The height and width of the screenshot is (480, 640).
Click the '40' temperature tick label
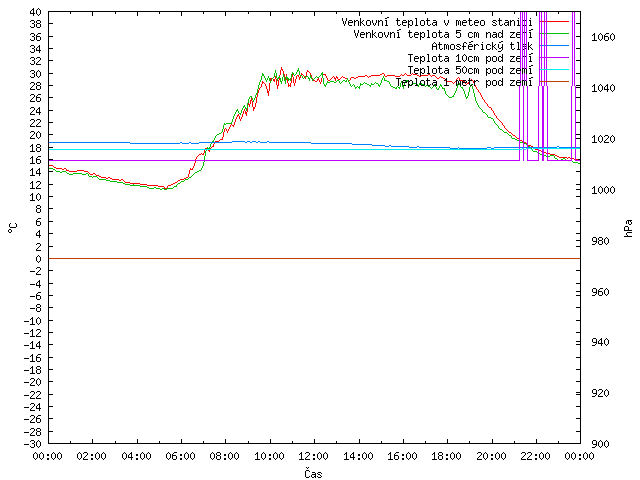pyautogui.click(x=36, y=12)
